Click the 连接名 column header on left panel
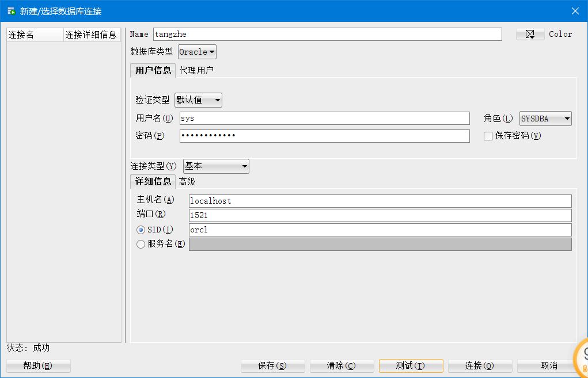 35,35
